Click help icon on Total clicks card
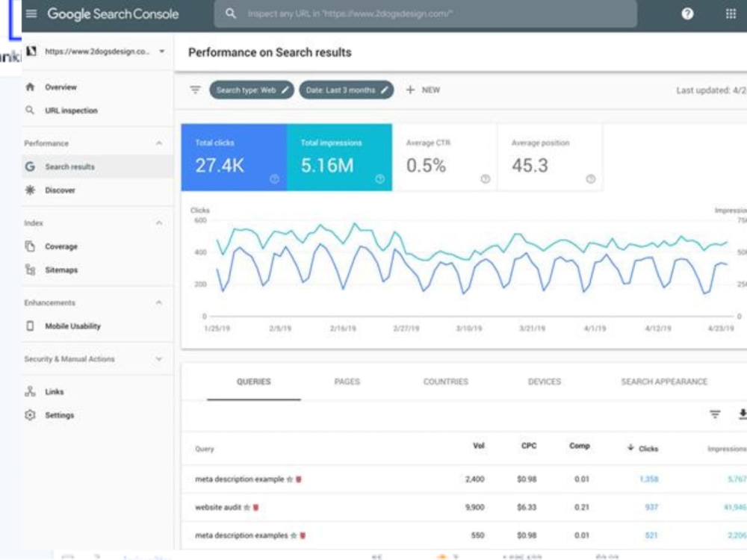747x560 pixels. click(x=274, y=179)
